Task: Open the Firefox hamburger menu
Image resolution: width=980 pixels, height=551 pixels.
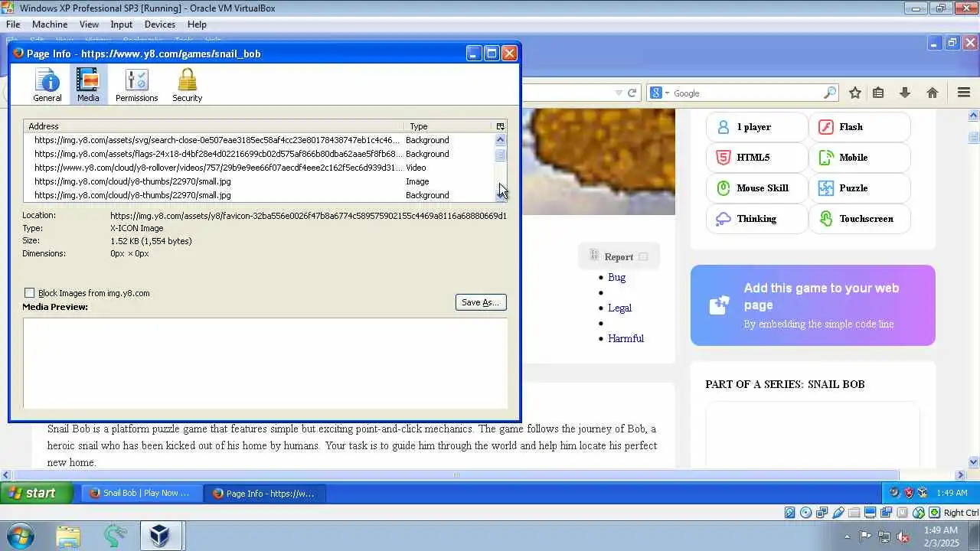Action: pyautogui.click(x=964, y=93)
